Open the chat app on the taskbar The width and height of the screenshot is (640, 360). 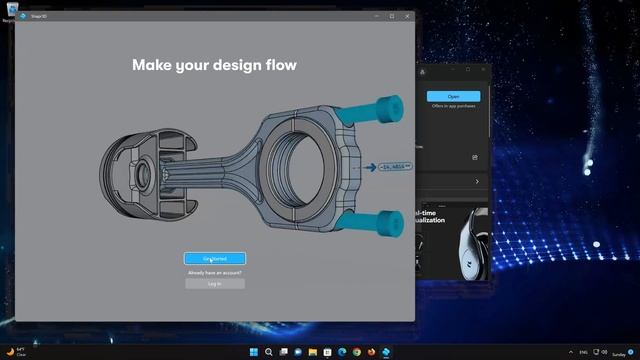pos(298,352)
